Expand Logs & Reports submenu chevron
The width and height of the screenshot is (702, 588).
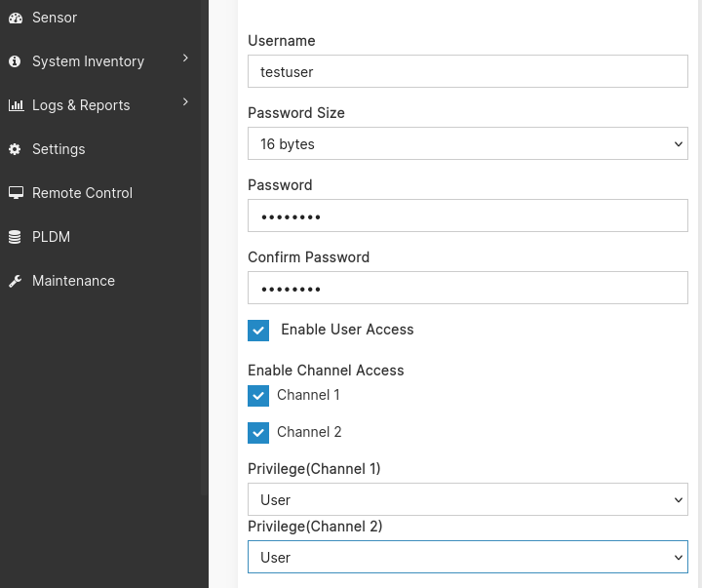click(185, 103)
